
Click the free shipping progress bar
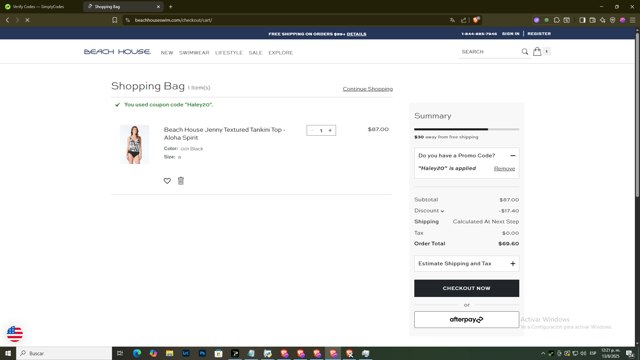467,129
